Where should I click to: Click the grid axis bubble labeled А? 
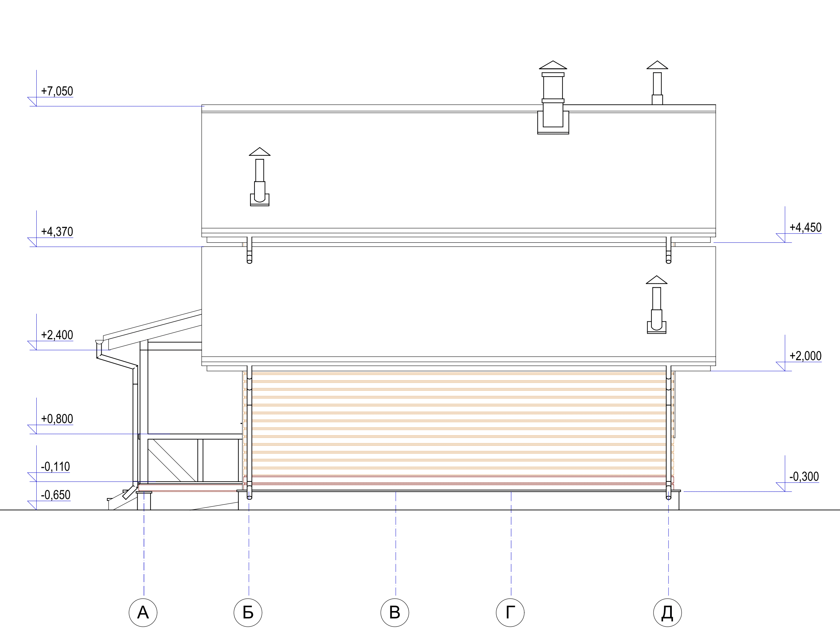click(143, 612)
